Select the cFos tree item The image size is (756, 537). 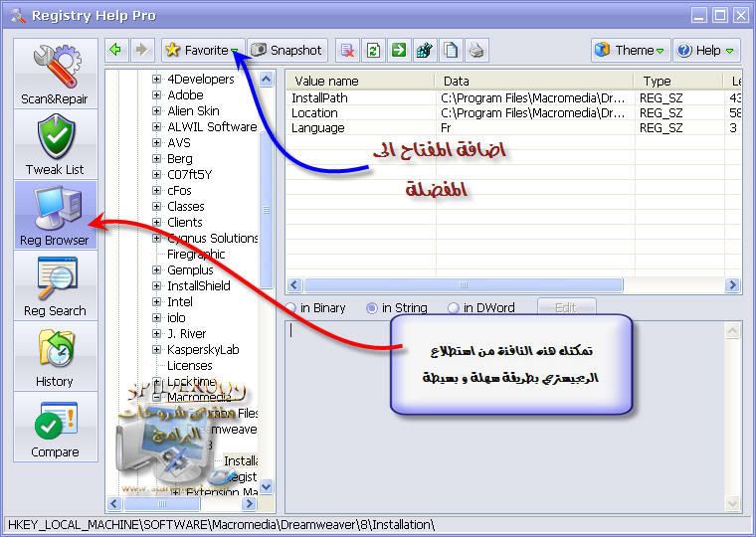point(179,190)
